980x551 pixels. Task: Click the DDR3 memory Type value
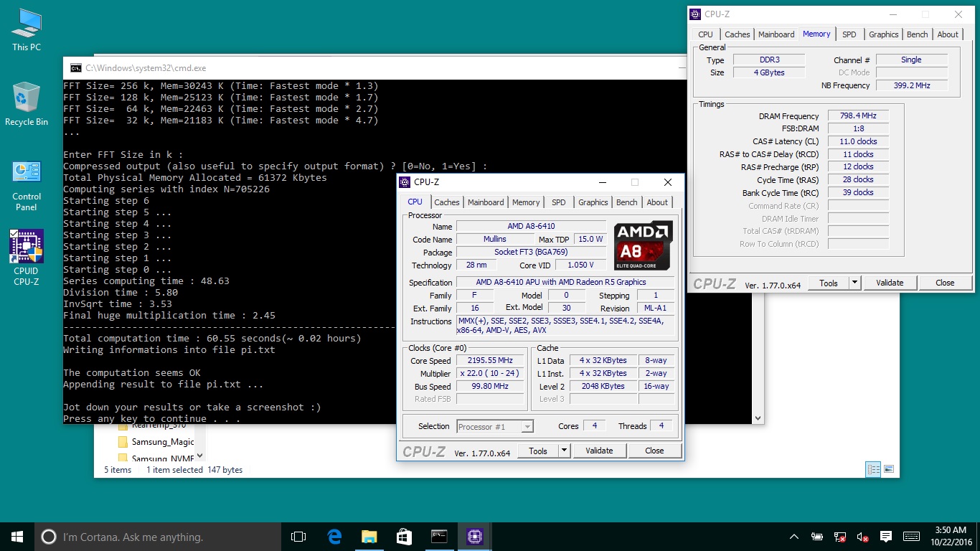(769, 60)
